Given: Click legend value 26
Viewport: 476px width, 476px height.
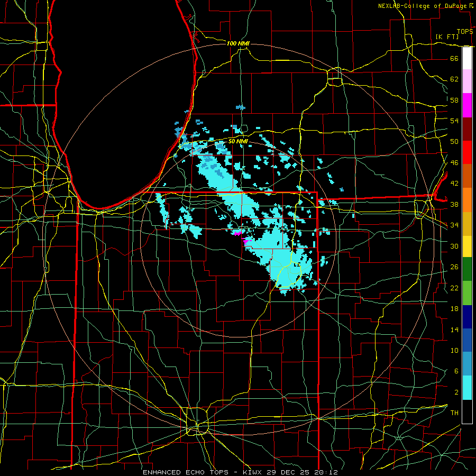Looking at the screenshot, I should coord(454,267).
